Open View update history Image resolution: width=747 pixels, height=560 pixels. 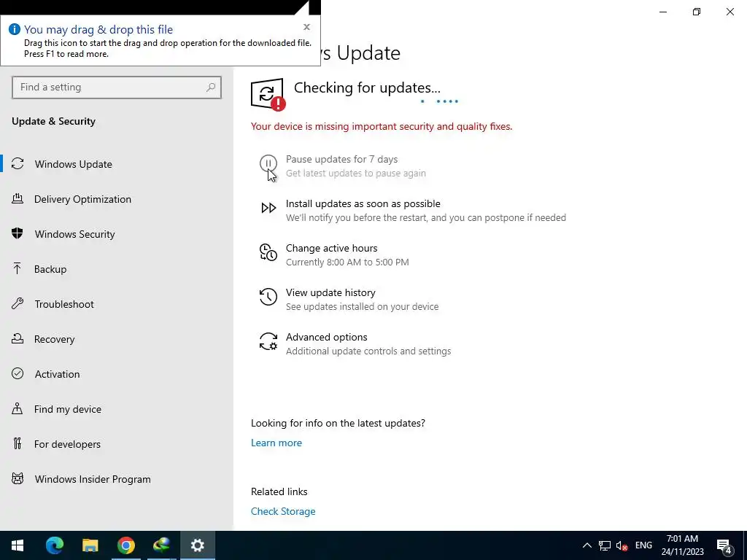click(330, 292)
